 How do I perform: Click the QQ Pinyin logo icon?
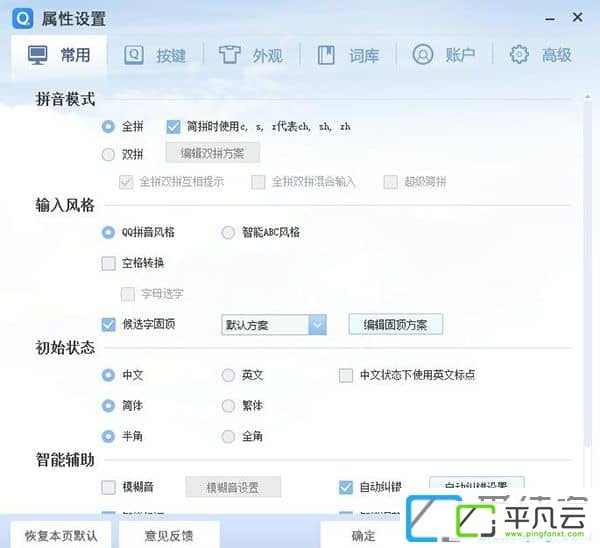(23, 18)
